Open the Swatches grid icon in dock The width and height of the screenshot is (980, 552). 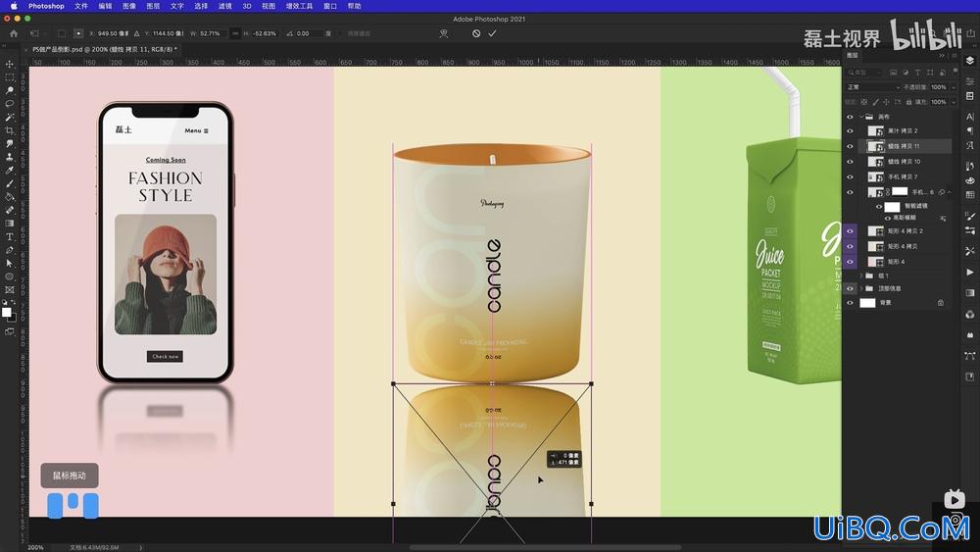[970, 194]
